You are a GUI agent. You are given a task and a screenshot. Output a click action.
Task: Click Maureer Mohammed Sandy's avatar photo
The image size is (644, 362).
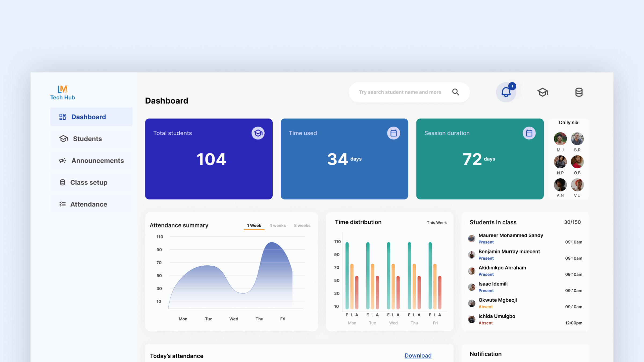point(472,238)
